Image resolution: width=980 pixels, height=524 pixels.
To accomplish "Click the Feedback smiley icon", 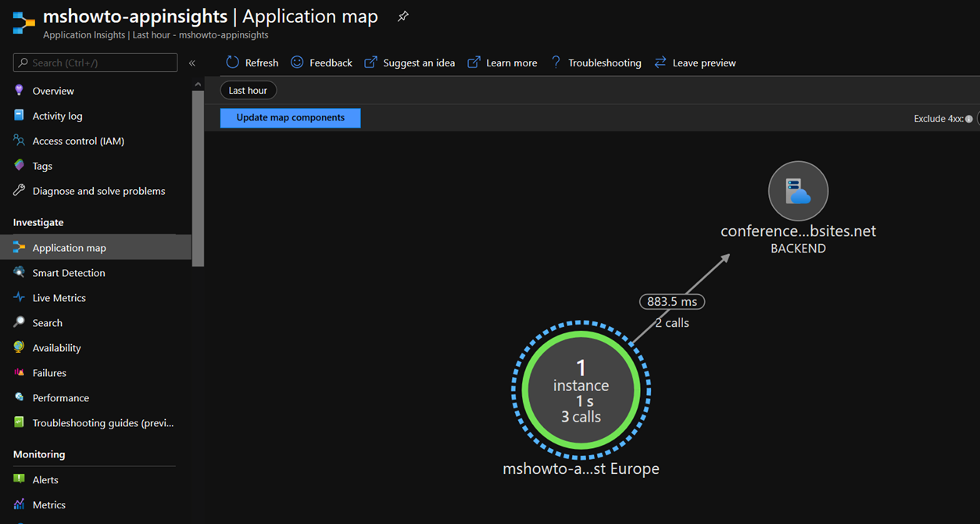I will pos(297,62).
